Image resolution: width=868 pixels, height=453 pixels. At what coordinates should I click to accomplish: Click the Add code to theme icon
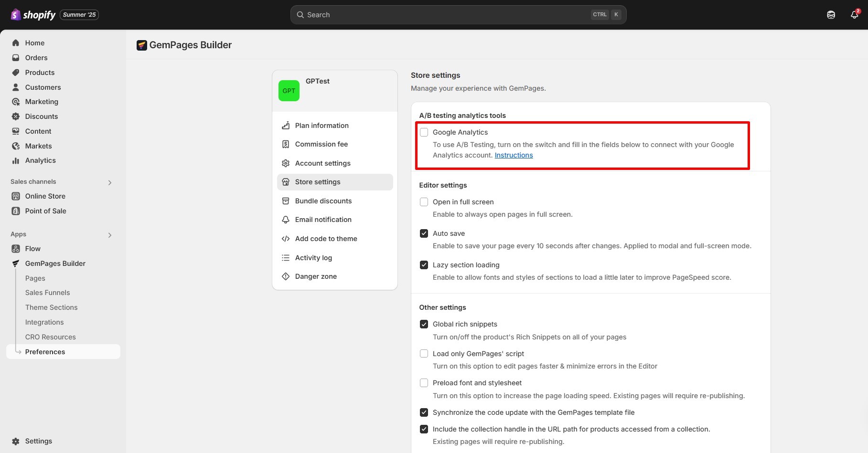coord(286,239)
